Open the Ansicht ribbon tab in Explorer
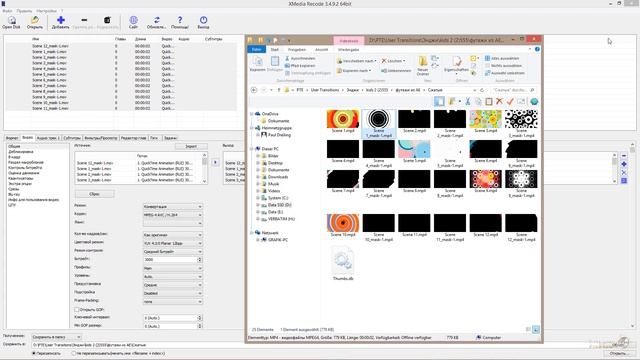The height and width of the screenshot is (360, 640). 322,50
